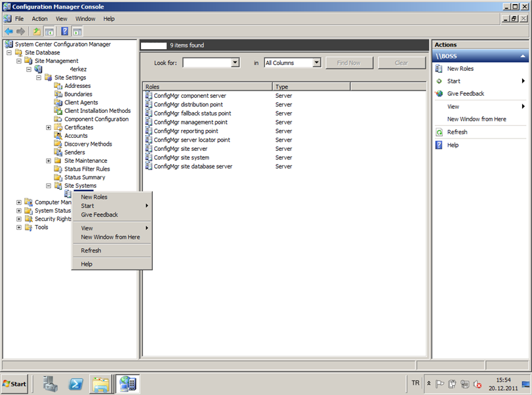The width and height of the screenshot is (532, 395).
Task: Click the New Roles icon in the Actions pane
Action: (439, 68)
